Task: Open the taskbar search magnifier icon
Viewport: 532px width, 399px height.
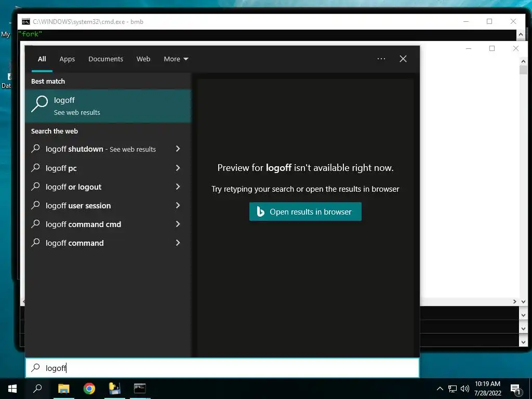Action: point(37,389)
